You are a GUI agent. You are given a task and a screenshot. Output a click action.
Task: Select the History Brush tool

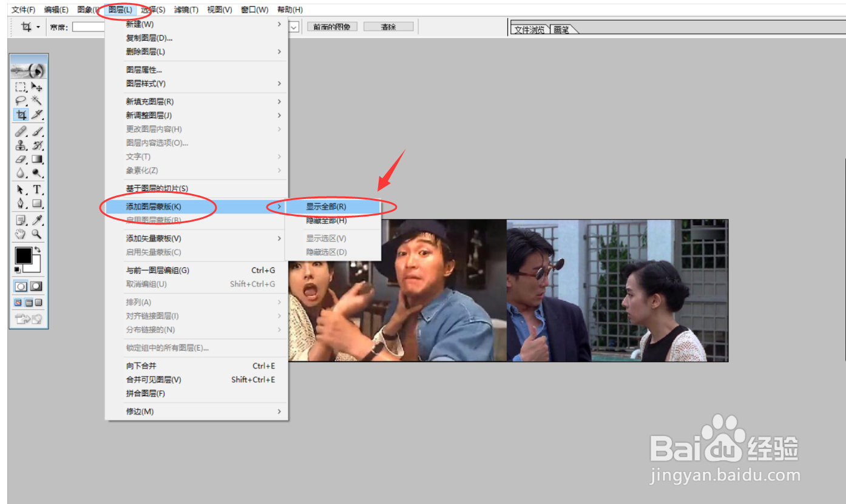pyautogui.click(x=37, y=145)
